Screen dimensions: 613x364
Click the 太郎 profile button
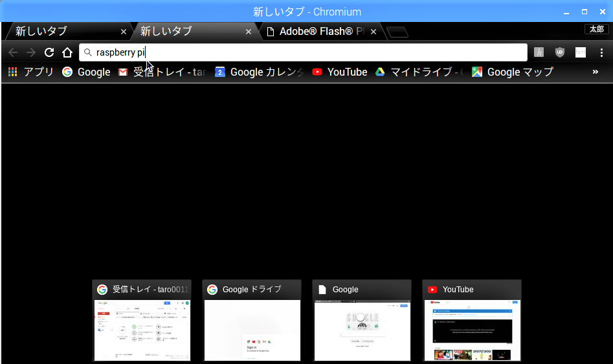597,29
